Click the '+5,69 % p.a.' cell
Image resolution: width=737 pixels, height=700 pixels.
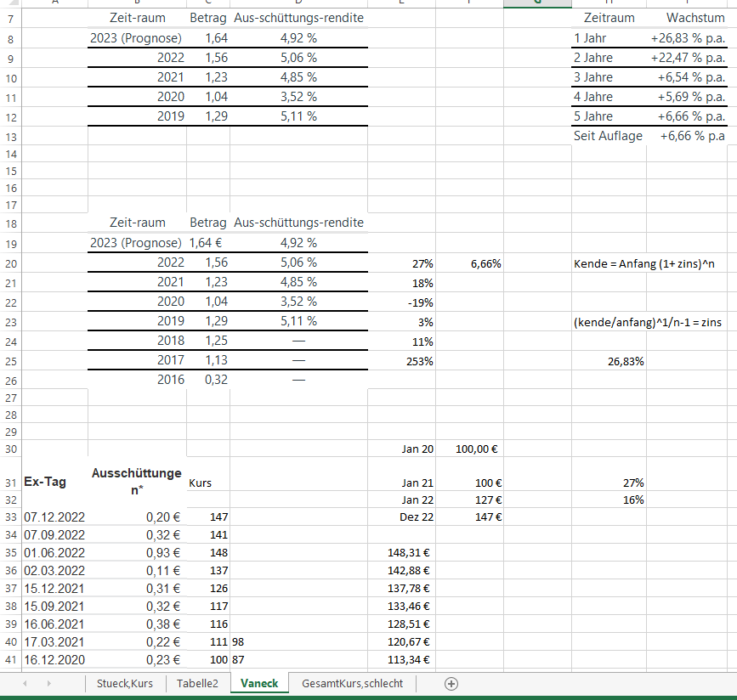[x=687, y=97]
